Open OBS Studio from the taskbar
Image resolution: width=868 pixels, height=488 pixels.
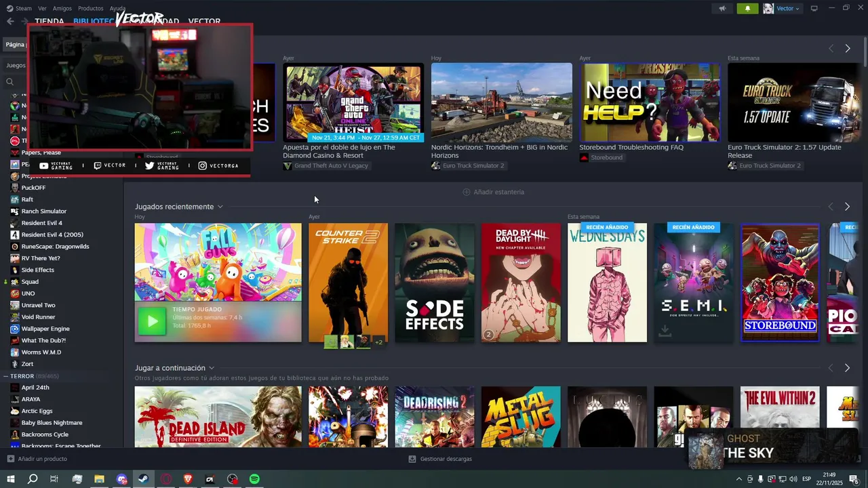tap(233, 479)
